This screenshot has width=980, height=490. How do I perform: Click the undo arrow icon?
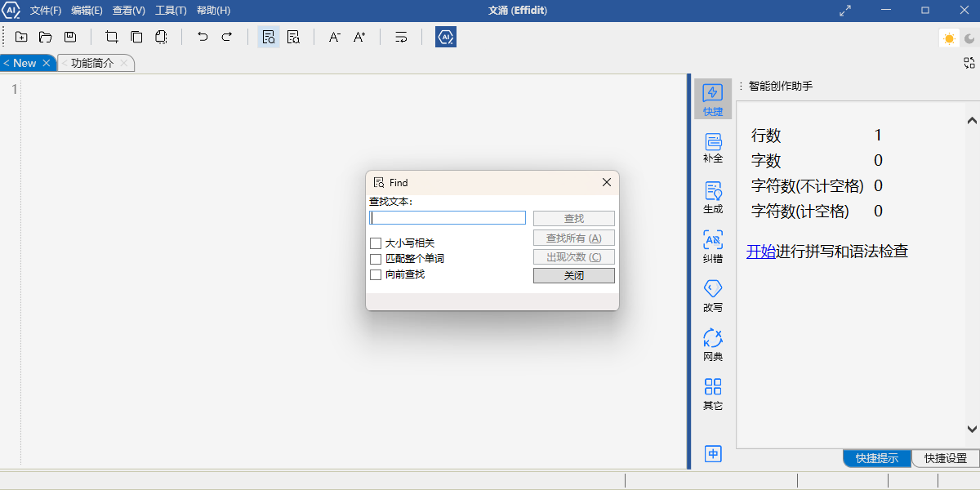[203, 37]
